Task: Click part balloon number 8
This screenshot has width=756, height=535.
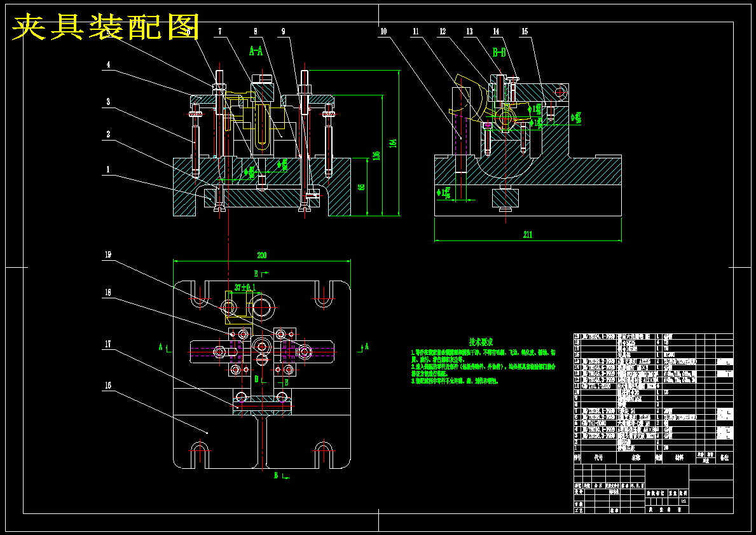Action: pyautogui.click(x=256, y=31)
